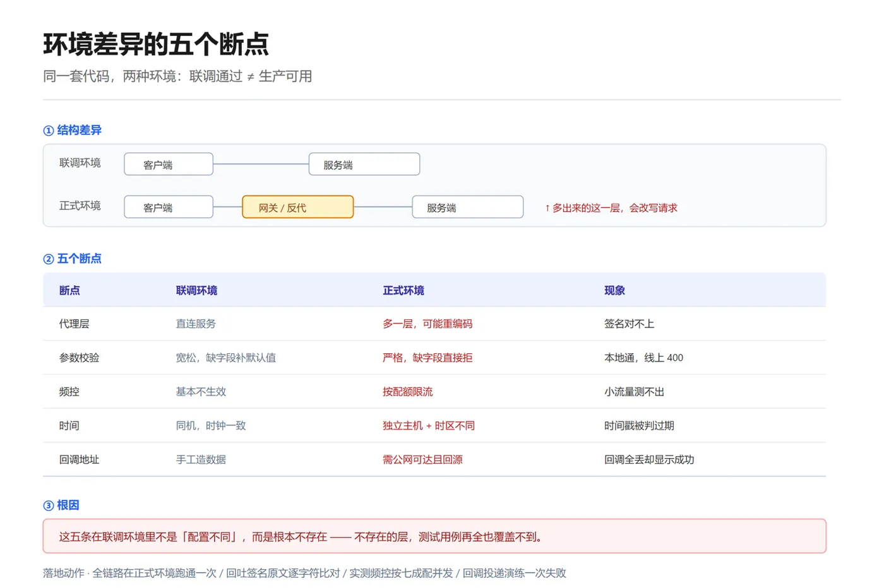
Task: Click the 联调环境 table column header
Action: click(196, 290)
